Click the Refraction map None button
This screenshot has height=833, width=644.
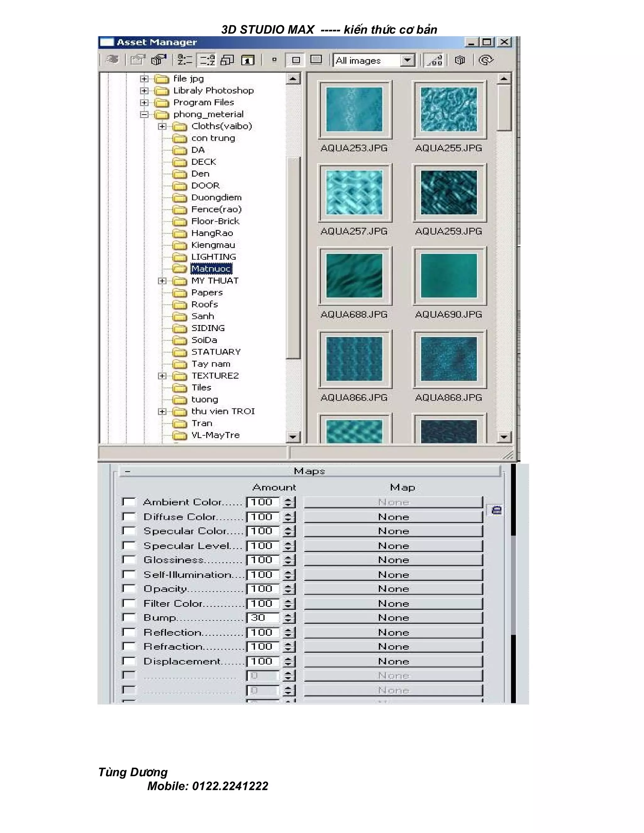393,647
